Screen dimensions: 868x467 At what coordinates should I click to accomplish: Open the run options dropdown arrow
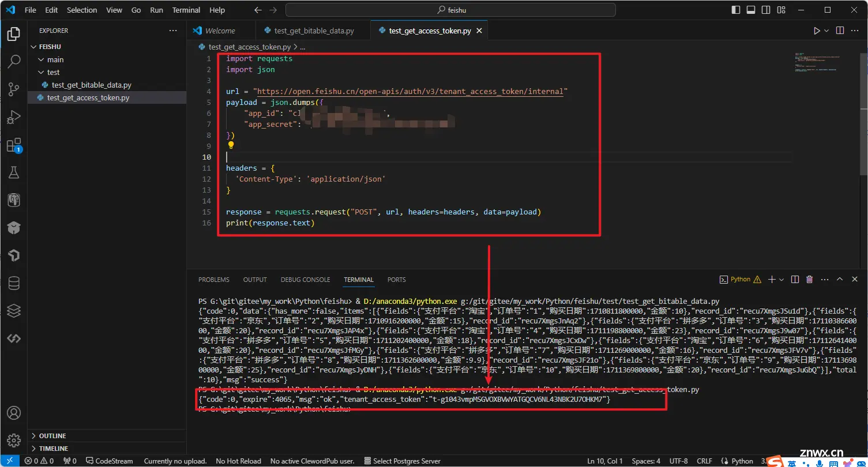[x=826, y=31]
